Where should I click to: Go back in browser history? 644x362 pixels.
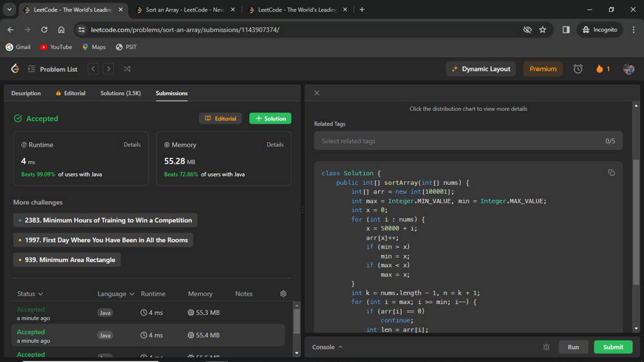click(10, 30)
